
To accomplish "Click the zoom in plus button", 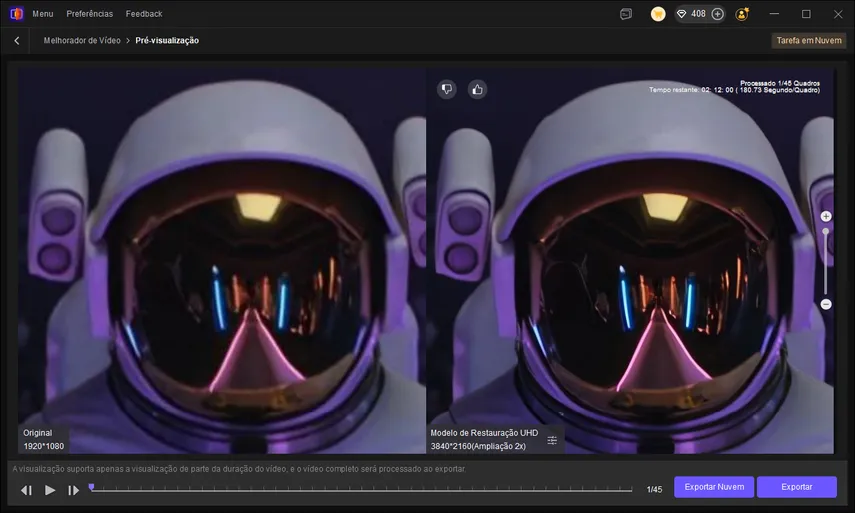I will point(826,216).
